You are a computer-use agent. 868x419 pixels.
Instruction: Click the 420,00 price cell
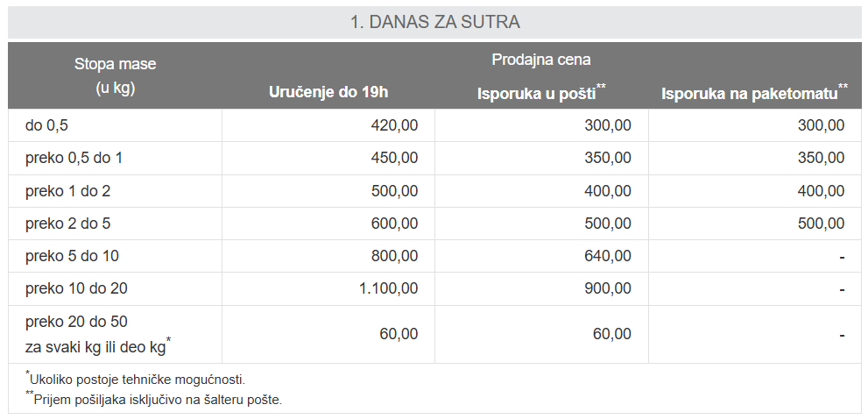tap(395, 125)
